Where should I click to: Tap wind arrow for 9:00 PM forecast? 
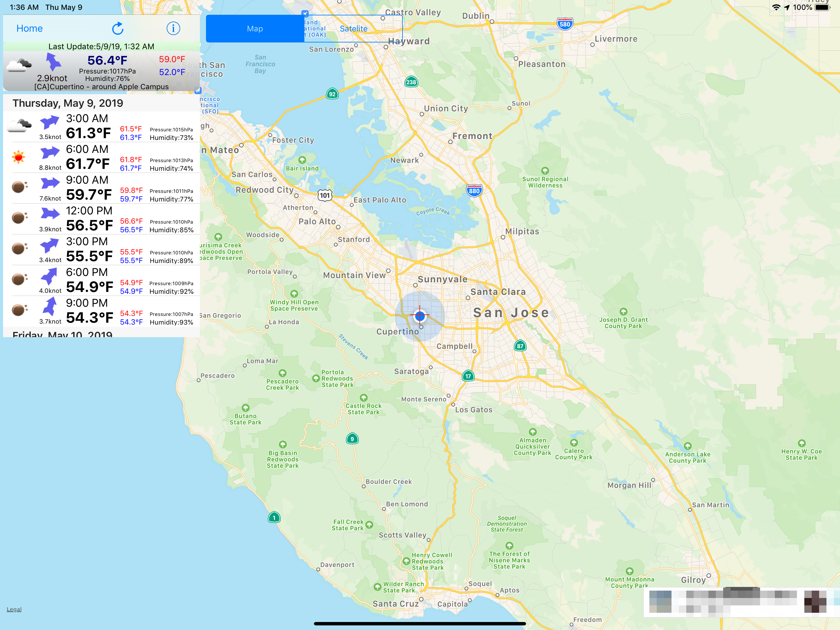tap(50, 306)
